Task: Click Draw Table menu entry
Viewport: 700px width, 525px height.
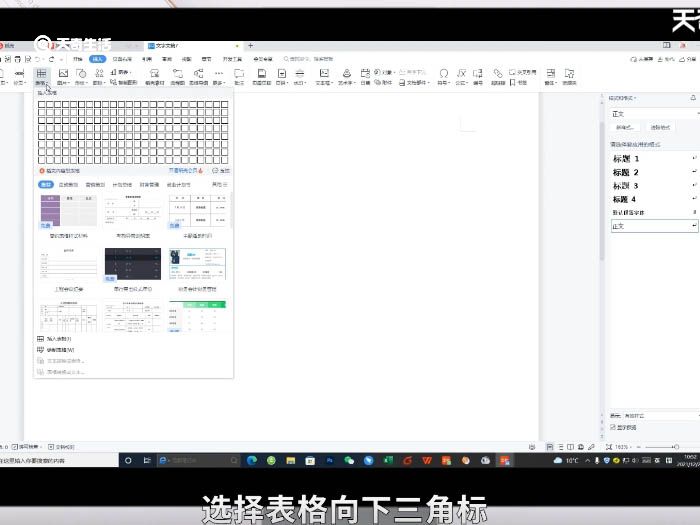Action: [55, 350]
